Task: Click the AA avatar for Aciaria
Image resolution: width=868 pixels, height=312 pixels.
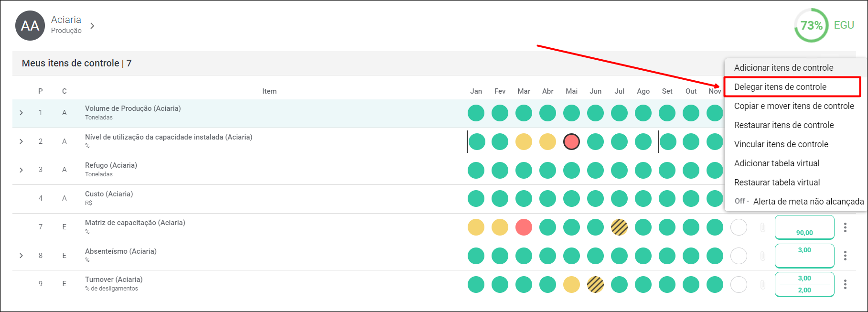Action: pos(30,26)
